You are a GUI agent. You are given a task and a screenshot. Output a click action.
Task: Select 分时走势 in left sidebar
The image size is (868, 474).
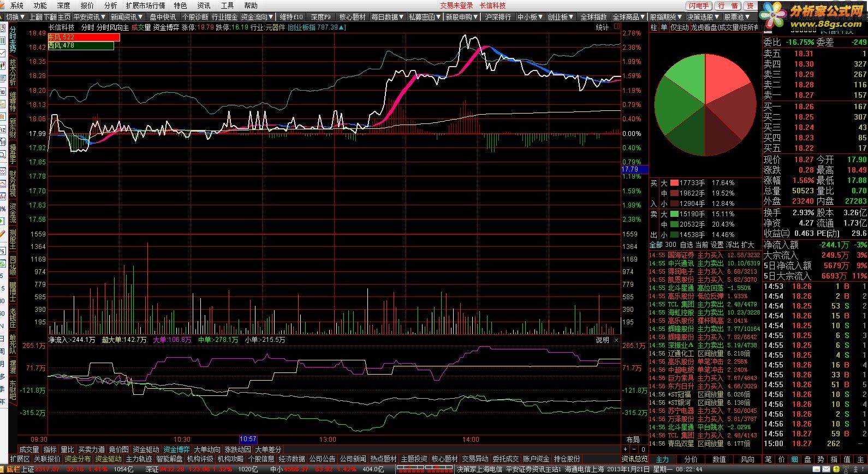coord(13,39)
